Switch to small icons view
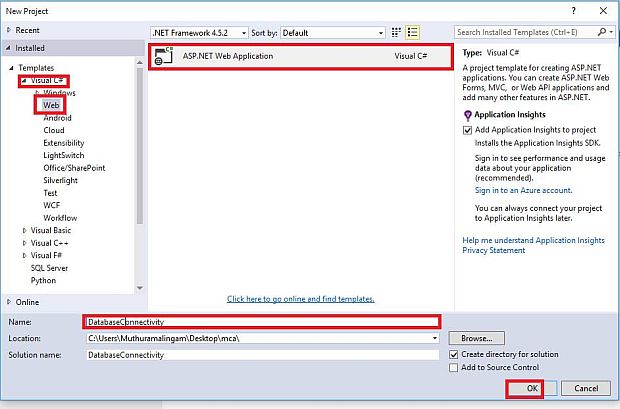This screenshot has width=620, height=409. pos(396,32)
